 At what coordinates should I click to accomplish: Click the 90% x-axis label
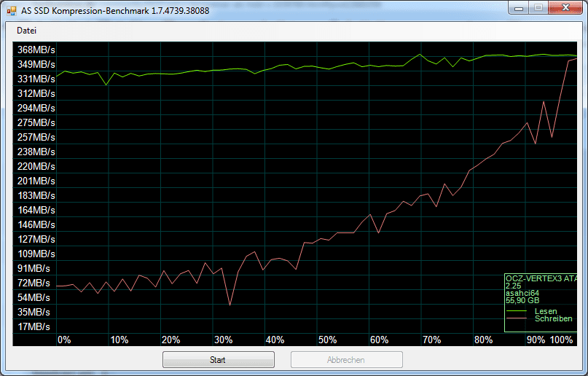coord(536,340)
